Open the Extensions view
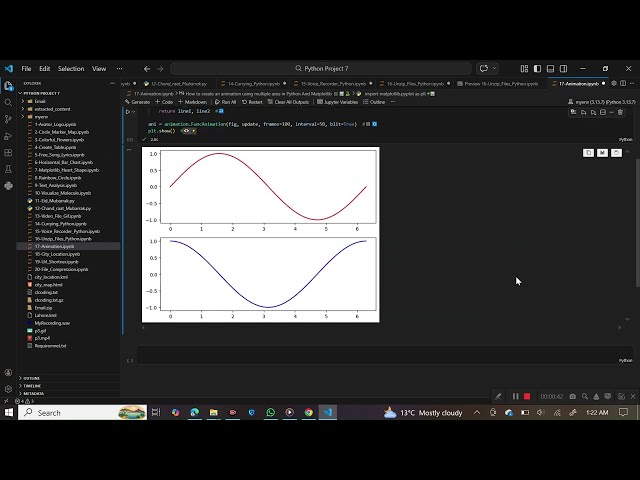The image size is (640, 480). tap(8, 153)
